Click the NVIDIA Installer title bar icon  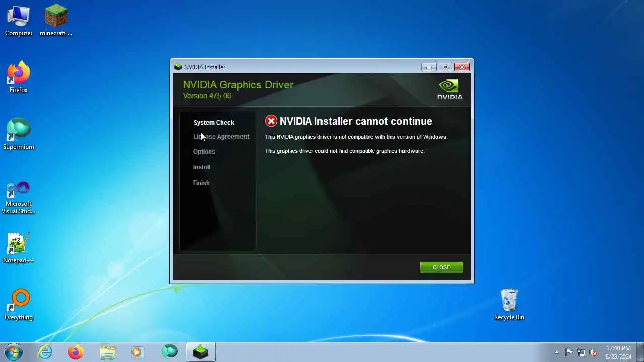tap(178, 67)
